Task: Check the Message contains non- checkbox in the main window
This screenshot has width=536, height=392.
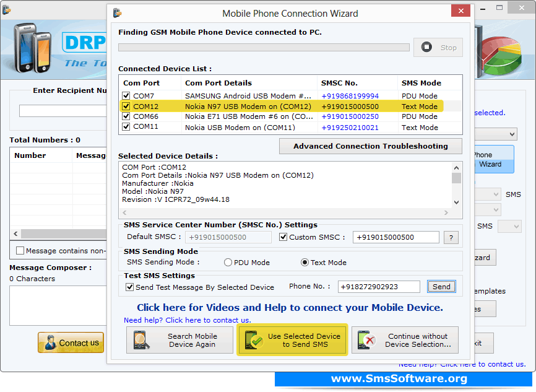Action: [x=20, y=251]
